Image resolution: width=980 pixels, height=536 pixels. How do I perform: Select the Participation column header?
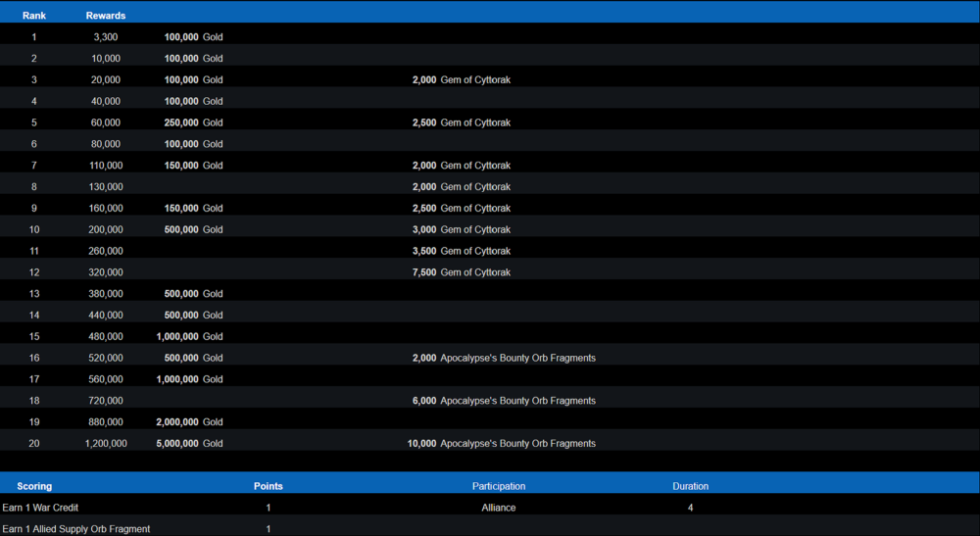pos(498,486)
